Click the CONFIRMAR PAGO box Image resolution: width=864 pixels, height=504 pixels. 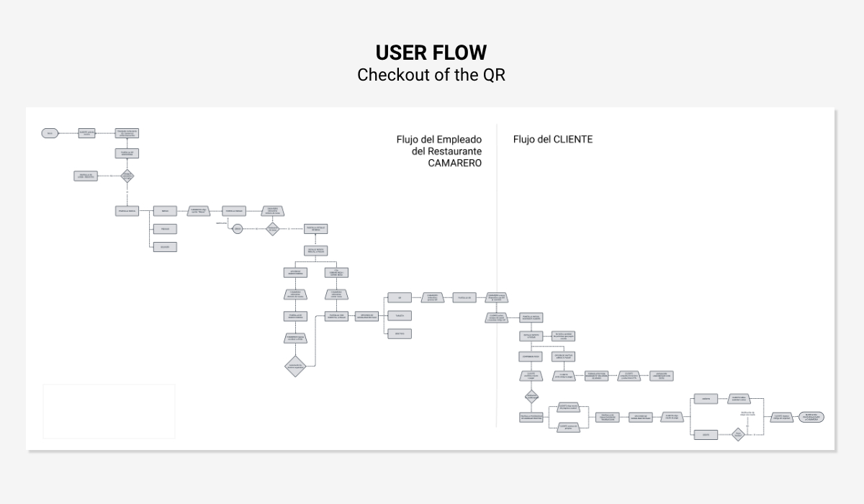coord(531,356)
